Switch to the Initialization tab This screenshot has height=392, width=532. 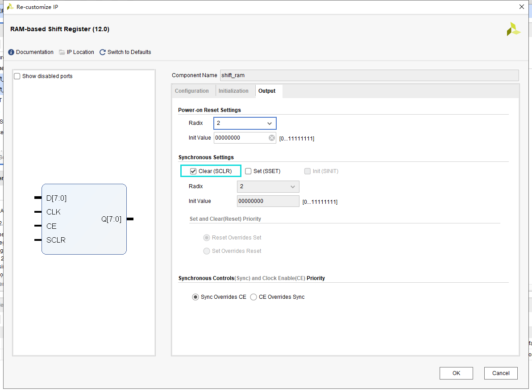coord(233,91)
